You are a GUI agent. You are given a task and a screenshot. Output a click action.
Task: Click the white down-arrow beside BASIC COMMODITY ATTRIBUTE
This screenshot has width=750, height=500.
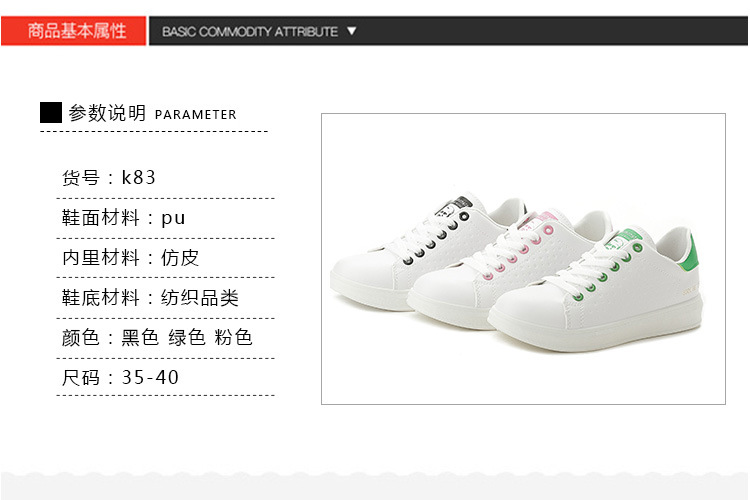(352, 31)
